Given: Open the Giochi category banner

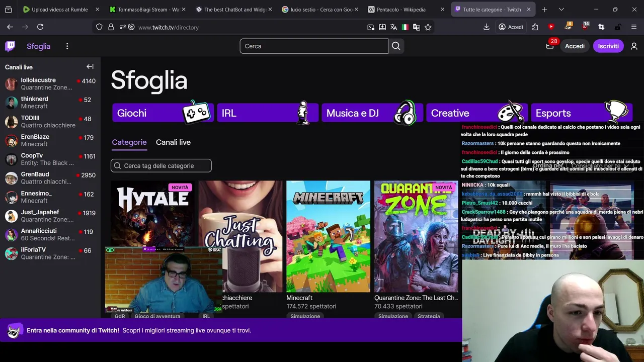Looking at the screenshot, I should 163,113.
